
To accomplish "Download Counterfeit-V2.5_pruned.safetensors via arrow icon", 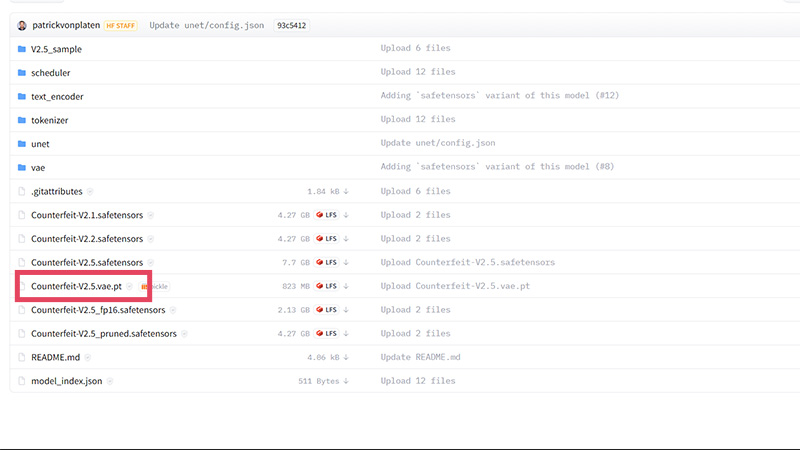I will pos(346,334).
